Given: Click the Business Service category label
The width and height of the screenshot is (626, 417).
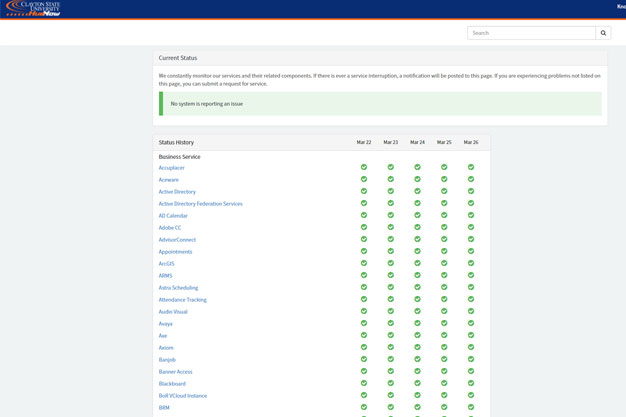Looking at the screenshot, I should pyautogui.click(x=179, y=157).
